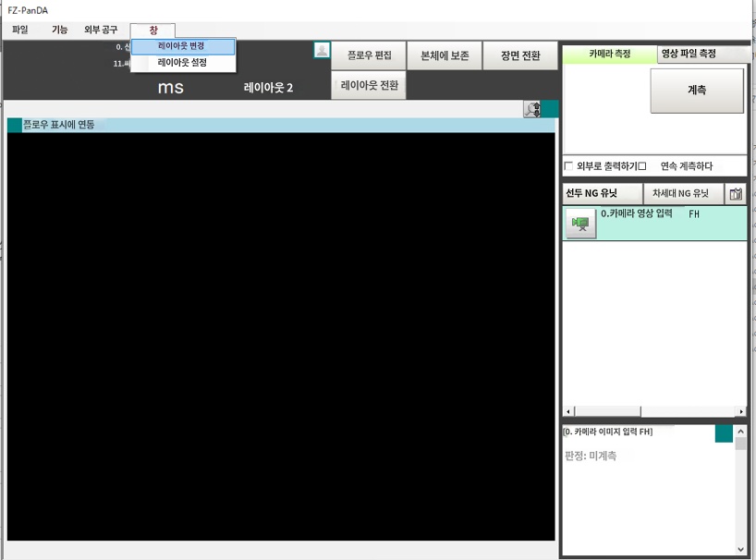Image resolution: width=756 pixels, height=560 pixels.
Task: Click the [0. 카메라 이미지 입력 FH] header text
Action: [607, 432]
